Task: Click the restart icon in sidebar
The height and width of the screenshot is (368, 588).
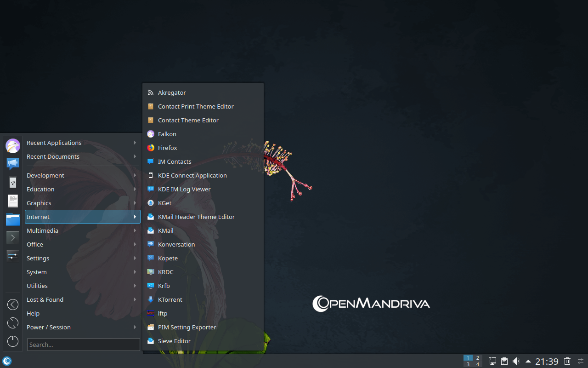Action: (13, 323)
